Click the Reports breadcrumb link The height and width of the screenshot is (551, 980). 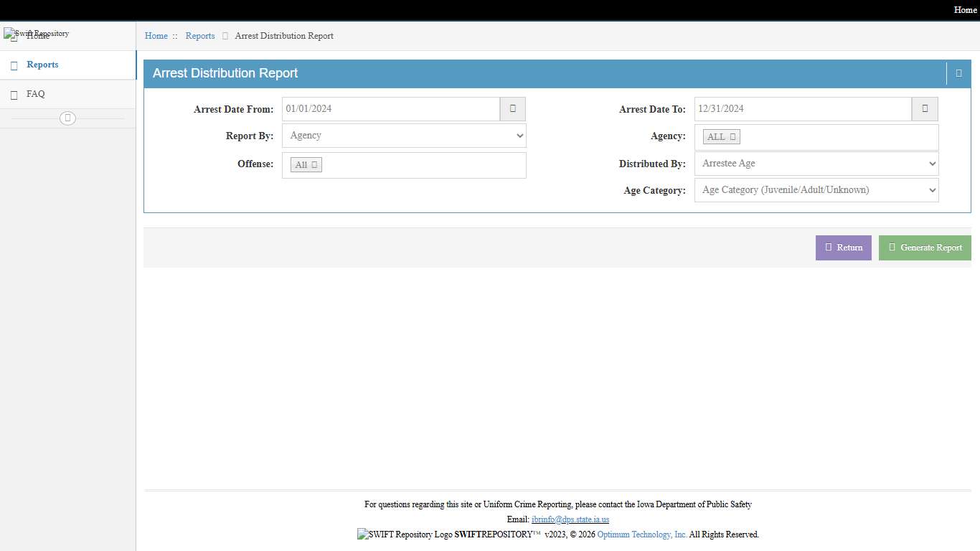[200, 36]
